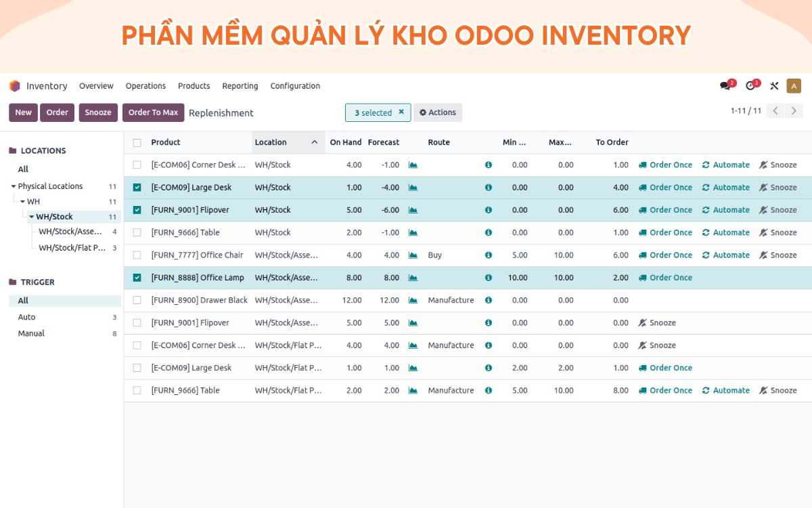Check the Corner Desk WH/Stock row checkbox
Image resolution: width=812 pixels, height=508 pixels.
(137, 165)
